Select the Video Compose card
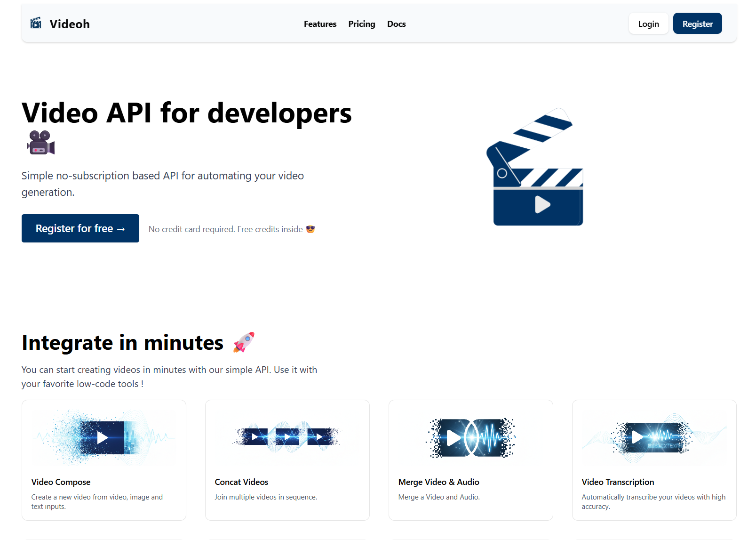The image size is (756, 540). tap(103, 460)
